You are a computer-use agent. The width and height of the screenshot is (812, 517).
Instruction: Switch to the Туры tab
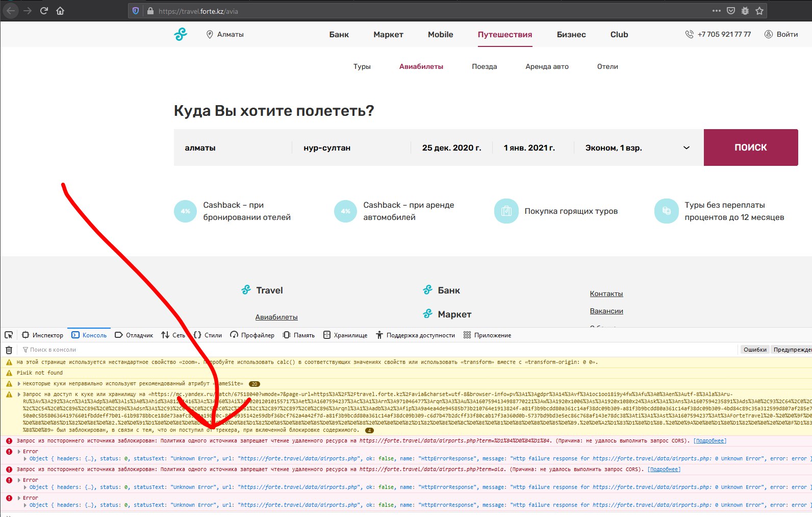[x=362, y=66]
